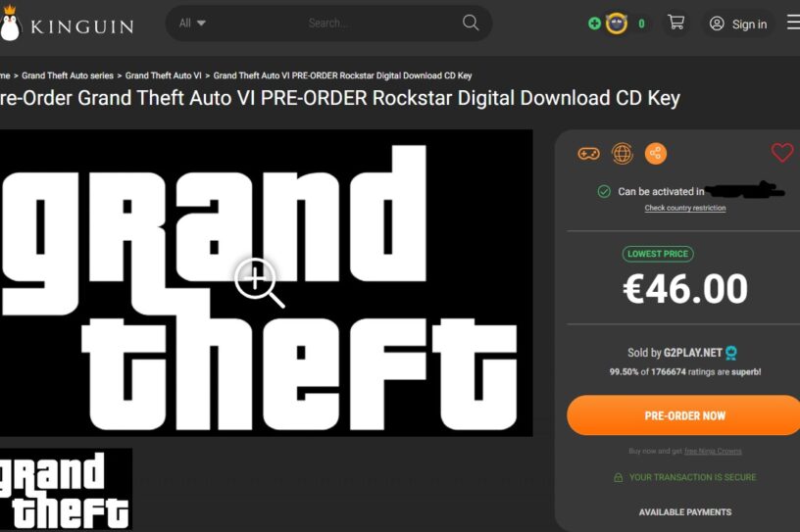Toggle the heart wishlist icon
This screenshot has height=532, width=800.
[782, 153]
